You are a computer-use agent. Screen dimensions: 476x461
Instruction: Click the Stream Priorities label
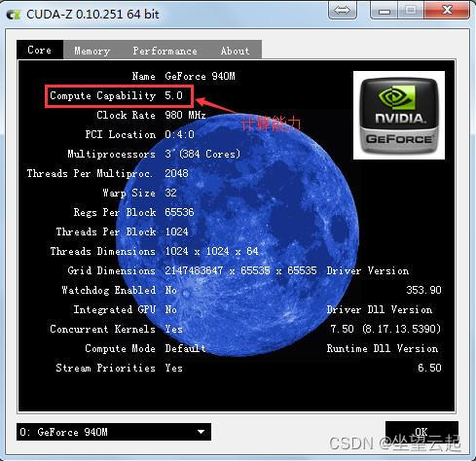click(x=106, y=368)
